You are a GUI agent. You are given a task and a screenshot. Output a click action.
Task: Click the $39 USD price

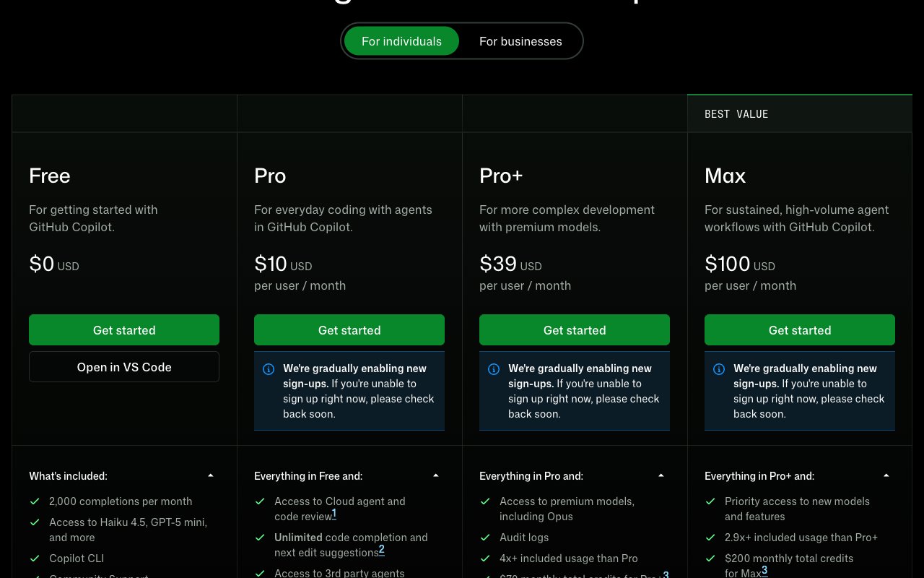click(510, 264)
